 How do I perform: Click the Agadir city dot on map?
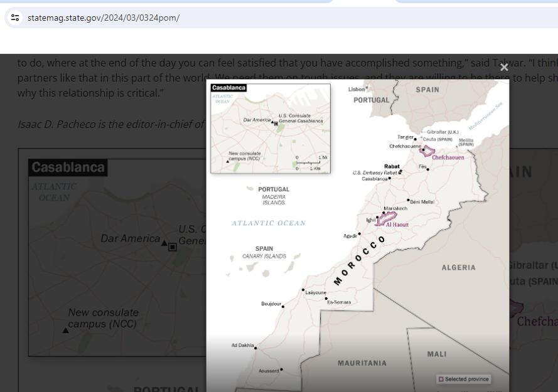click(x=360, y=234)
